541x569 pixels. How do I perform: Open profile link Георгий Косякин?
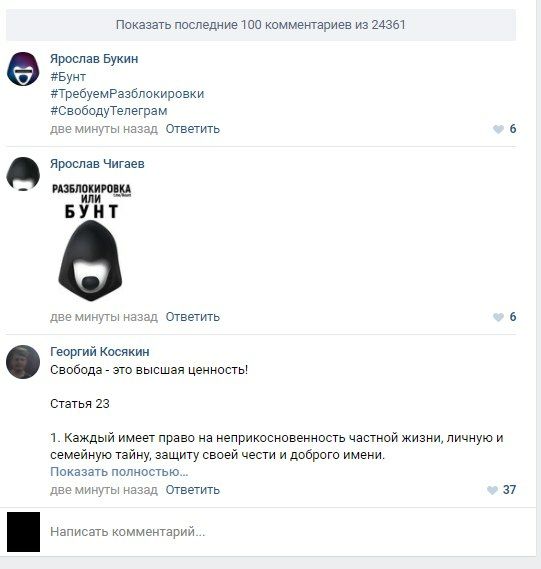coord(100,352)
